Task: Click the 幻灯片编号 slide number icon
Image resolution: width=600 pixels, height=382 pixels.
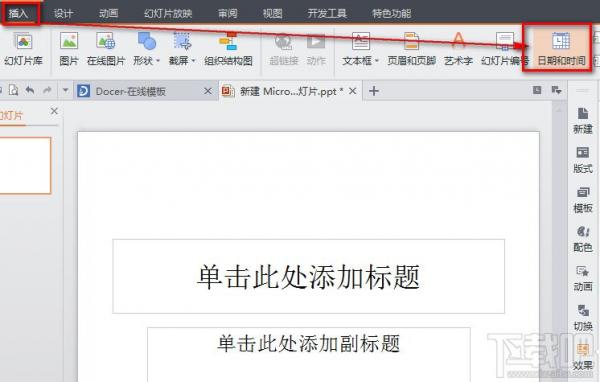Action: (505, 49)
